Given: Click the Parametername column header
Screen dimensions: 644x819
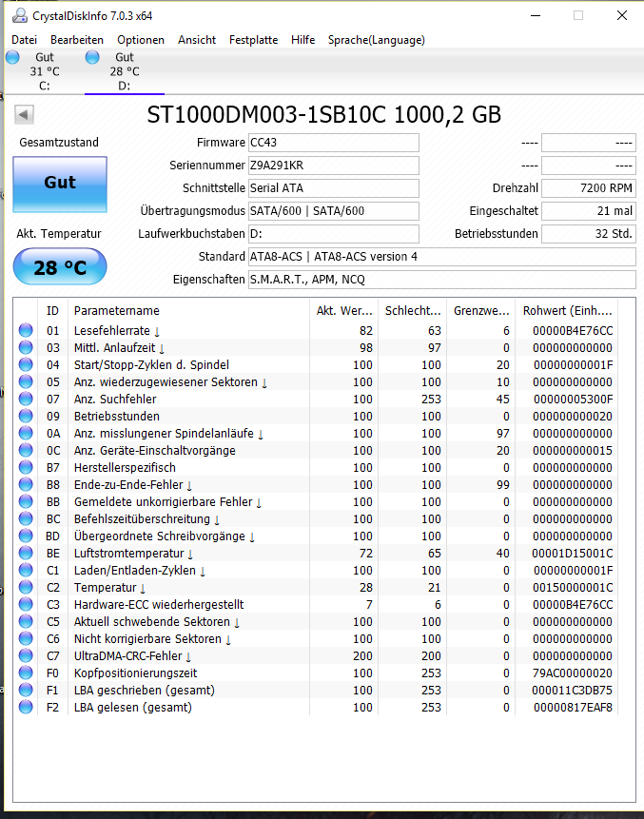Looking at the screenshot, I should pos(188,311).
